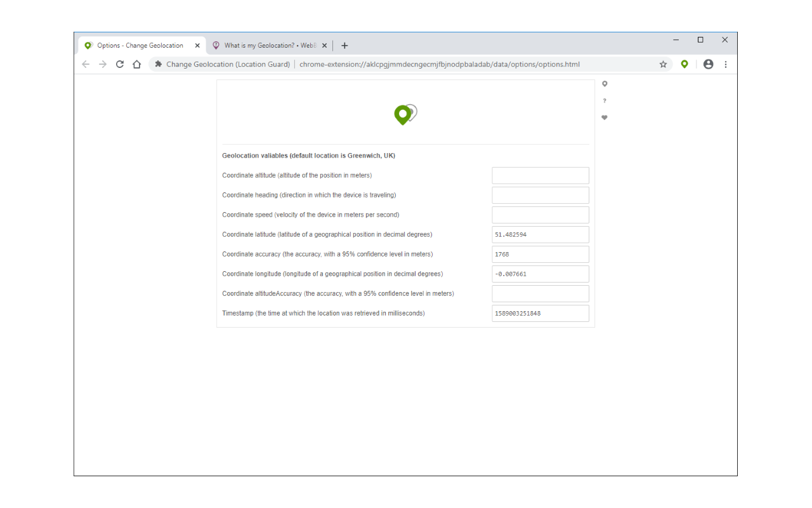Viewport: 812px width, 508px height.
Task: Click the heart donate icon in the sidebar
Action: pyautogui.click(x=604, y=117)
